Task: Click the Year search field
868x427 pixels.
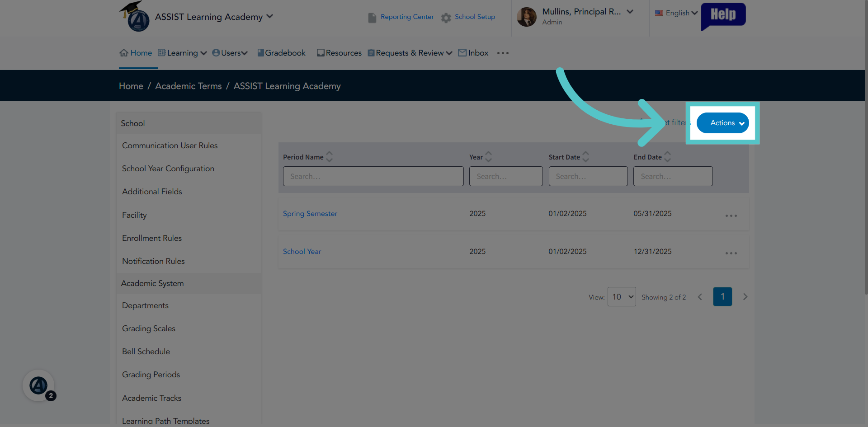Action: [x=506, y=176]
